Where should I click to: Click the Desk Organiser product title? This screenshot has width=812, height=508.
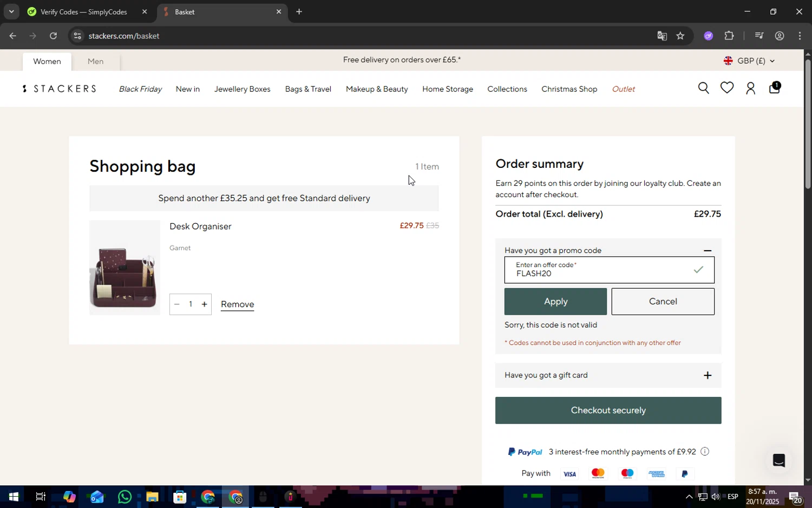(200, 226)
